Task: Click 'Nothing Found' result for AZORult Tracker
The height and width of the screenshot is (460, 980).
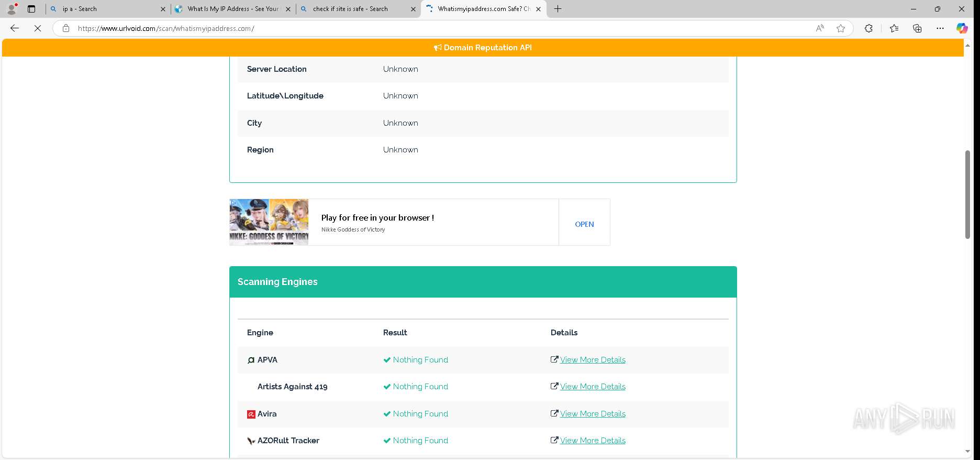Action: [x=416, y=441]
